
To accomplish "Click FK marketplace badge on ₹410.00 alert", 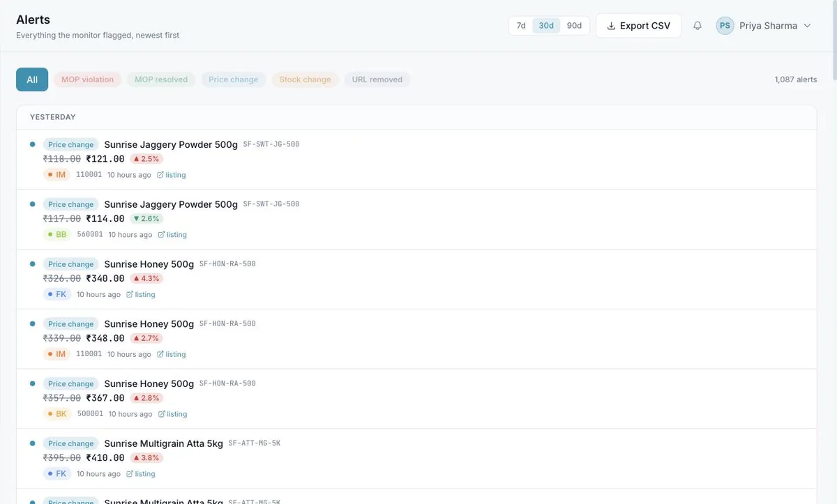I will [x=57, y=474].
